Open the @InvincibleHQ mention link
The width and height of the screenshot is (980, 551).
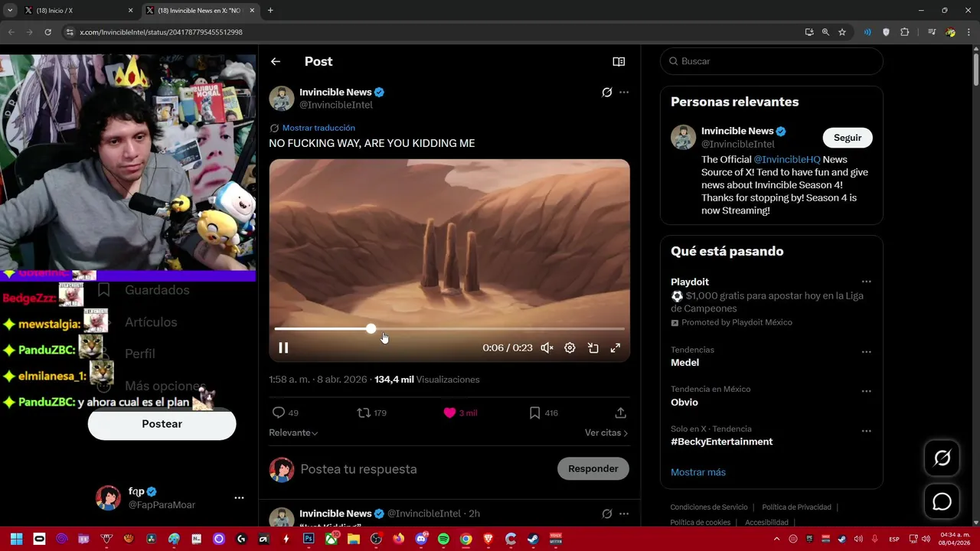click(x=787, y=159)
